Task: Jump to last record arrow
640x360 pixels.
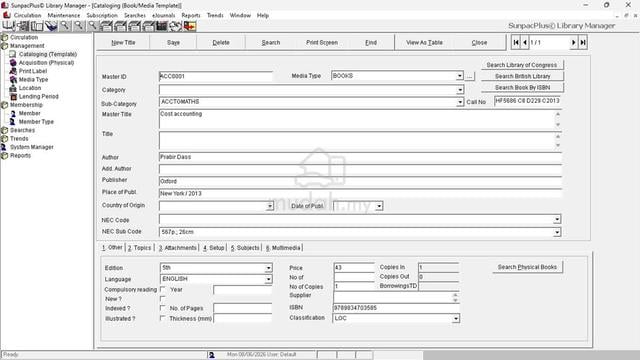Action: click(583, 42)
